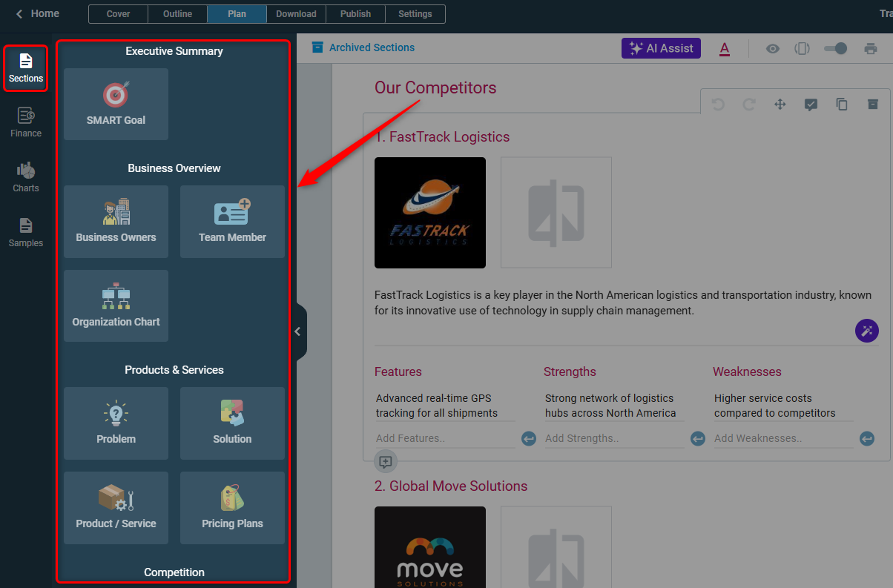The height and width of the screenshot is (588, 893).
Task: Add the Pricing Plans section
Action: (232, 508)
